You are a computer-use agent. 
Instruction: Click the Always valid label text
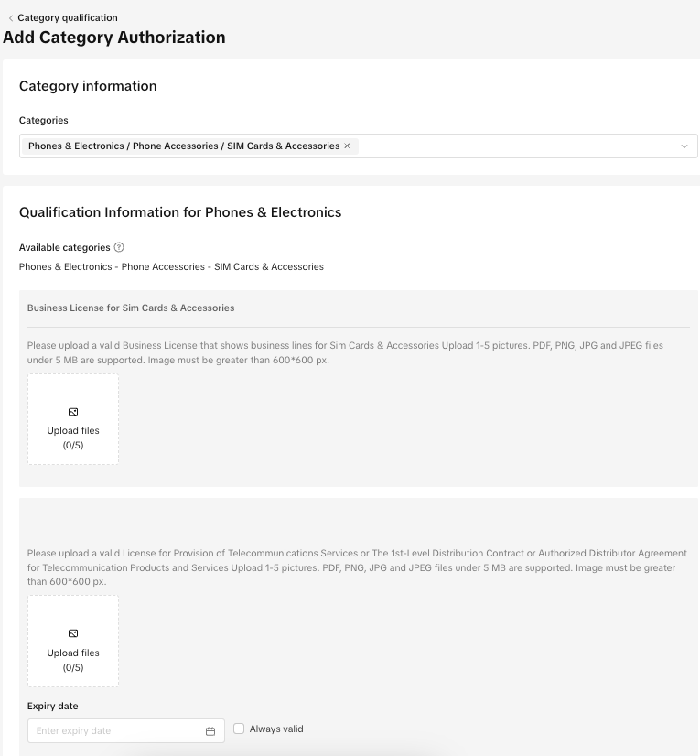pos(276,729)
